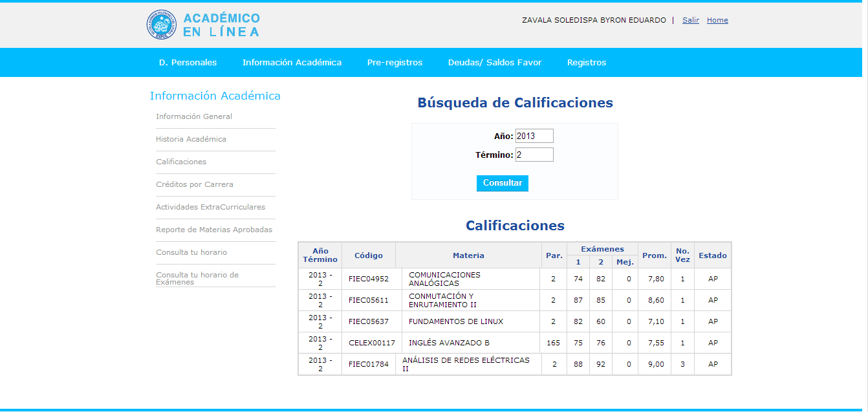
Task: Select Pre-registros in the navigation bar
Action: [x=395, y=63]
